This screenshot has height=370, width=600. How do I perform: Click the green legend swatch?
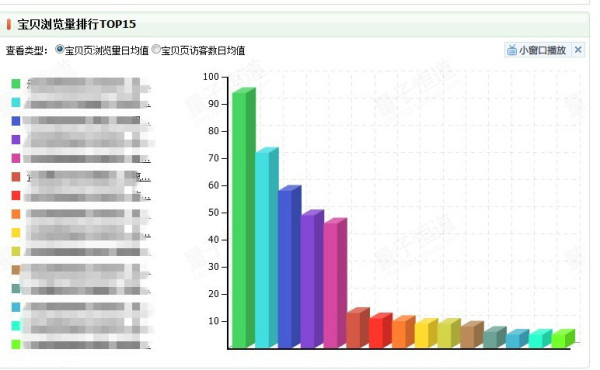point(16,83)
